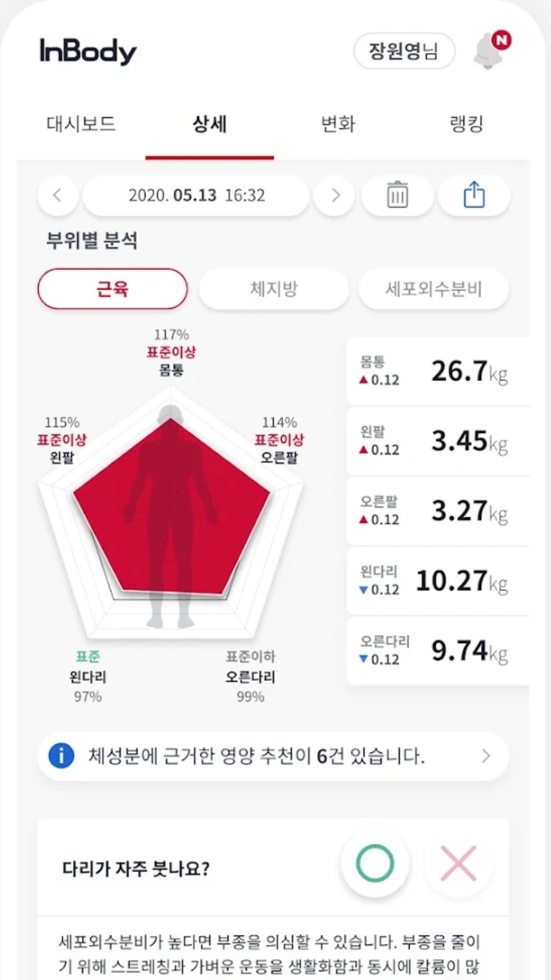Select the 세포외수분비 segment filter
Image resolution: width=551 pixels, height=980 pixels.
[434, 289]
